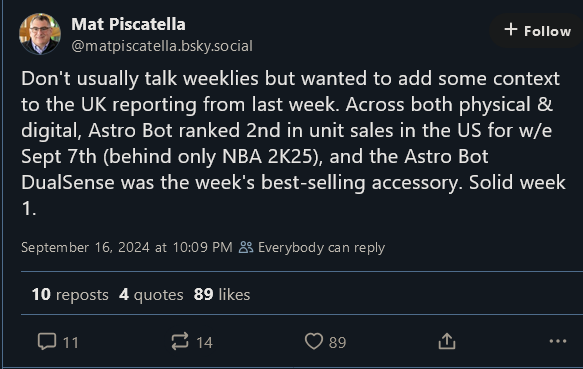Open the Everybody can reply label
This screenshot has height=369, width=583.
coord(321,248)
